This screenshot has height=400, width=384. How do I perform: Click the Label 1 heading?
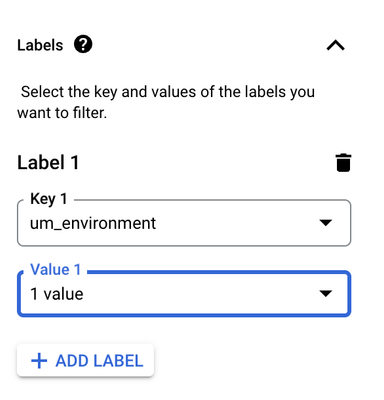[48, 163]
